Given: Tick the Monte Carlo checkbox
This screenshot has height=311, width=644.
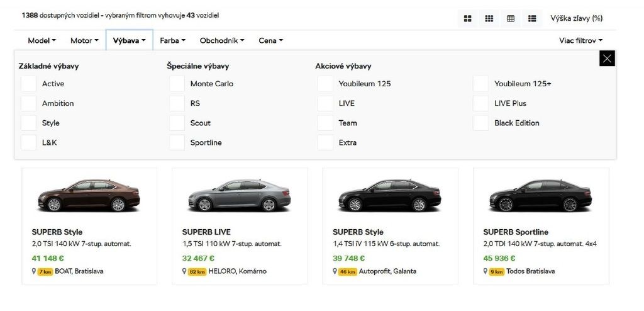Looking at the screenshot, I should 177,84.
